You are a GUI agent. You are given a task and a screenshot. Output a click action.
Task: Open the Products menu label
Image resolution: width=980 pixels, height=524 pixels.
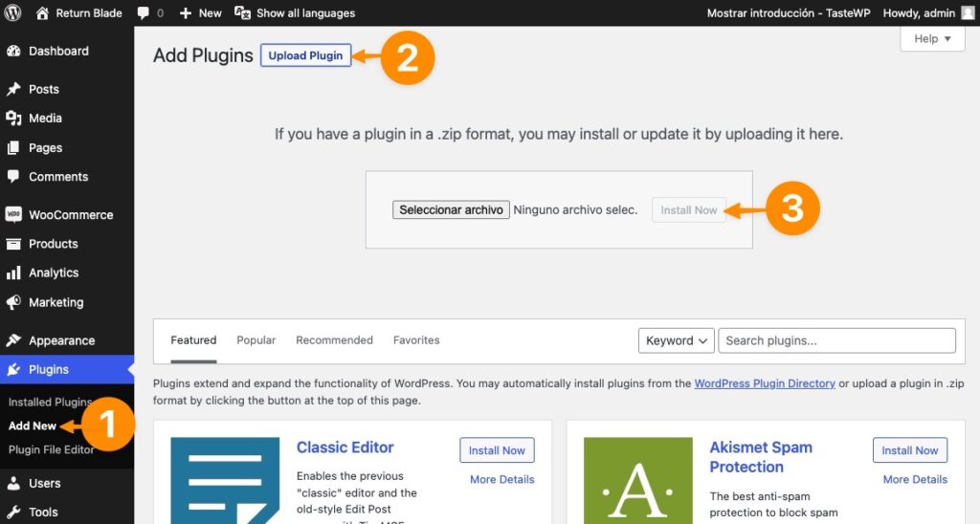click(x=54, y=244)
